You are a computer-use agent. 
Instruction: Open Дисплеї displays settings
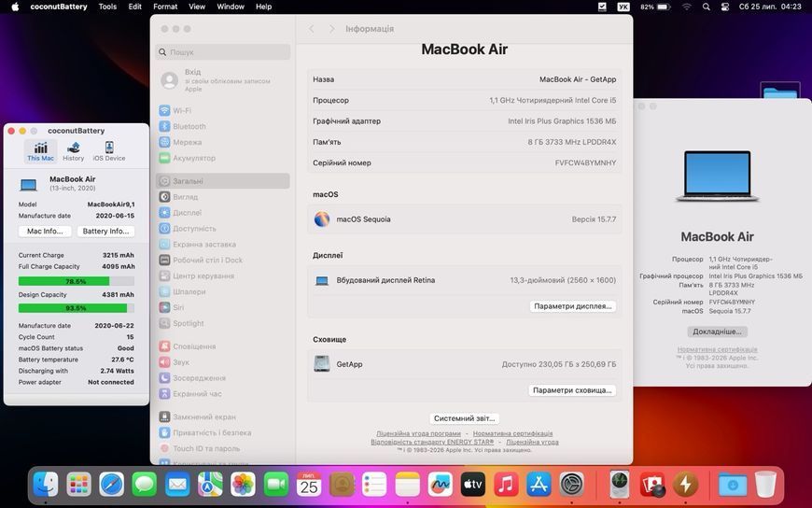tap(223, 213)
